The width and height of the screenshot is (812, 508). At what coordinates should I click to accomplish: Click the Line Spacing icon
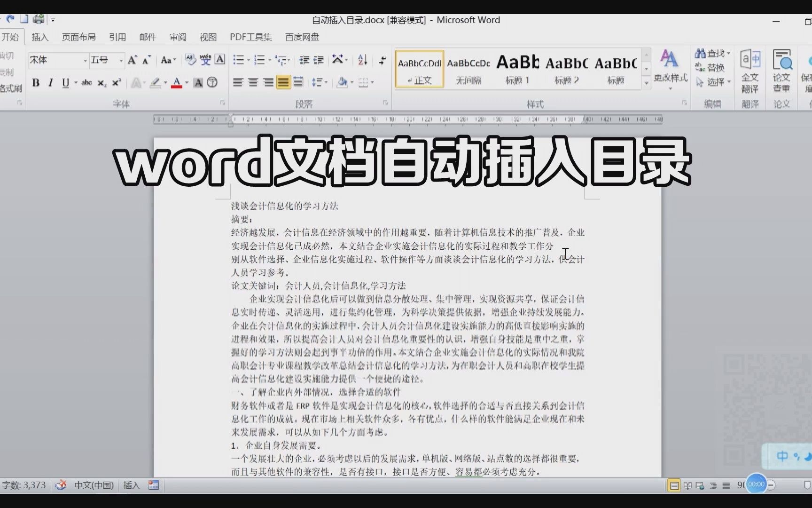click(x=317, y=83)
